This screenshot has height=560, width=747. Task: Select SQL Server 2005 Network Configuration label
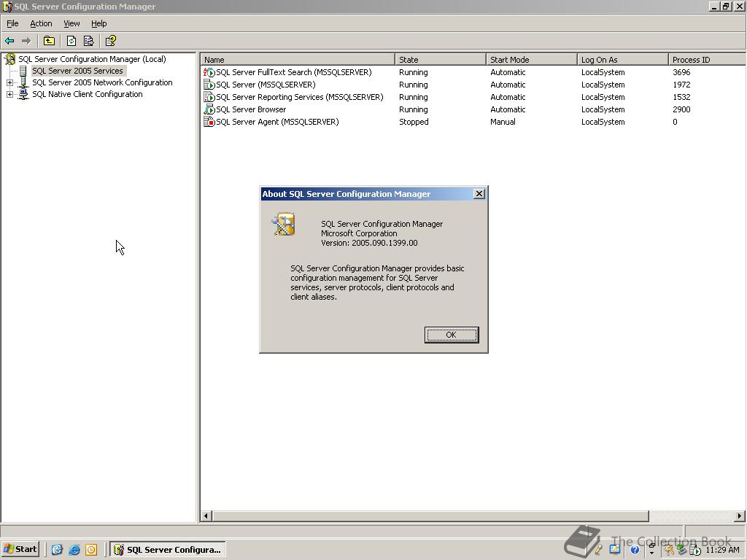coord(102,83)
